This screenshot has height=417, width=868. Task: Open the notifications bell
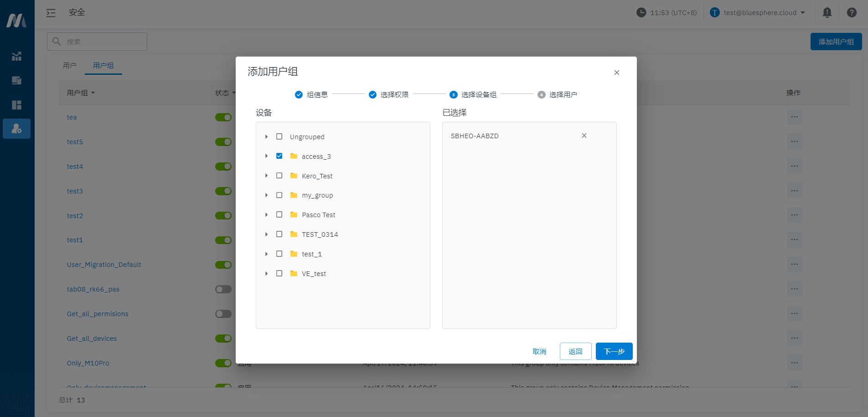tap(827, 12)
